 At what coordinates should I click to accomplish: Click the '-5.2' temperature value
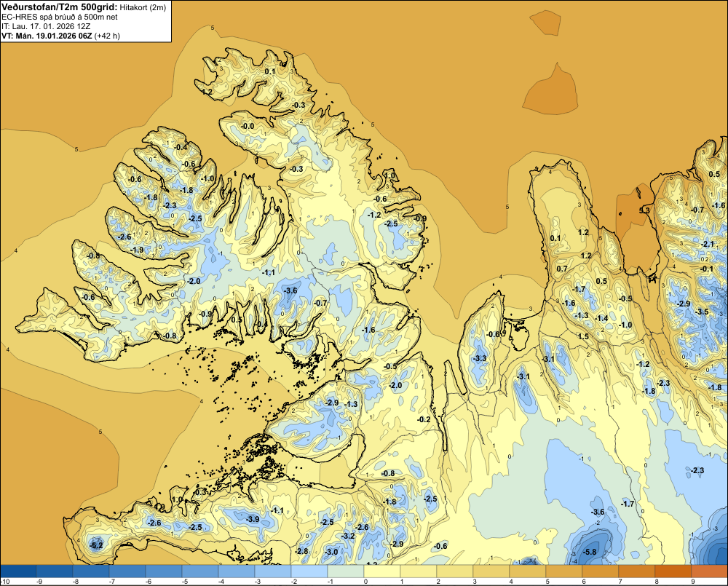[96, 545]
